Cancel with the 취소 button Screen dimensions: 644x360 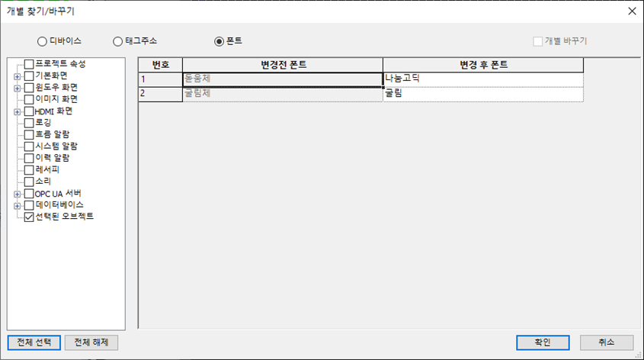coord(606,342)
